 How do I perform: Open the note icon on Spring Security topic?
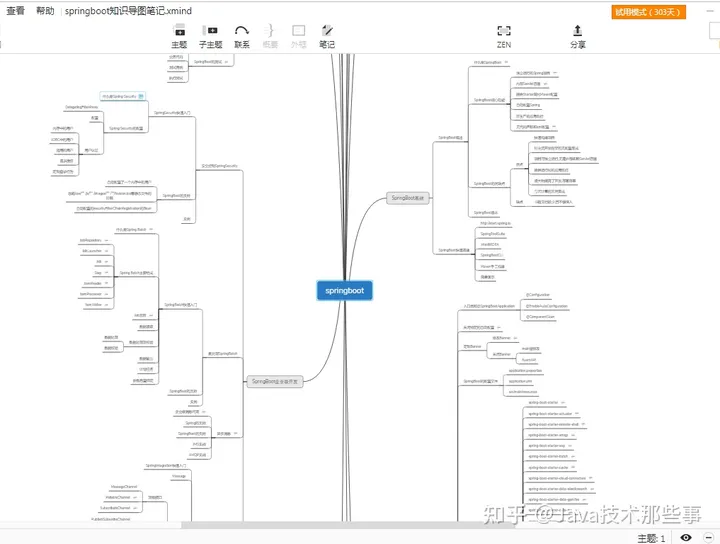click(x=141, y=96)
